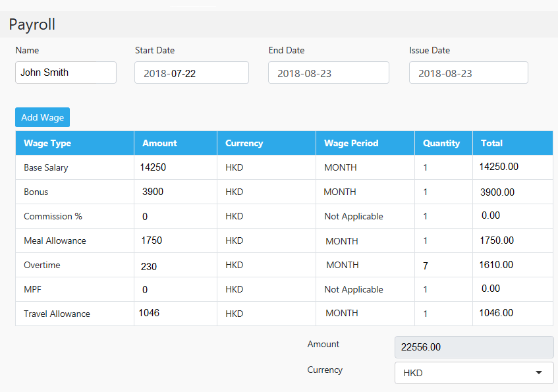Select the End Date field

(329, 72)
